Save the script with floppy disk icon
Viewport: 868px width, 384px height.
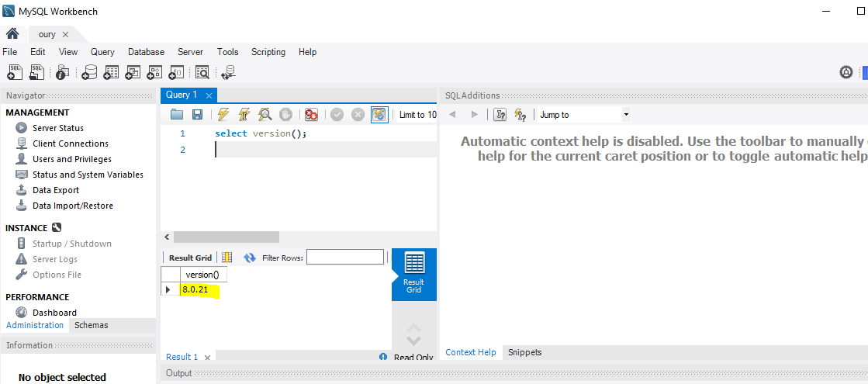click(197, 115)
